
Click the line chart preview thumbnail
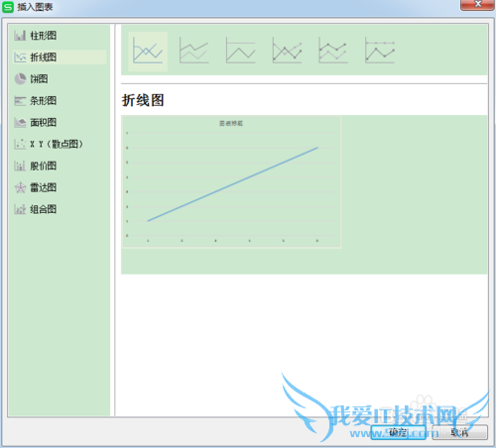[x=232, y=181]
